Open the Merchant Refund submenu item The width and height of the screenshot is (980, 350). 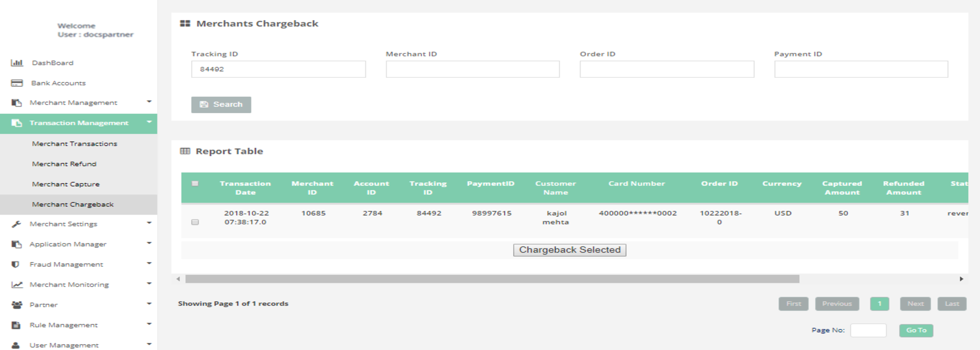pos(64,164)
